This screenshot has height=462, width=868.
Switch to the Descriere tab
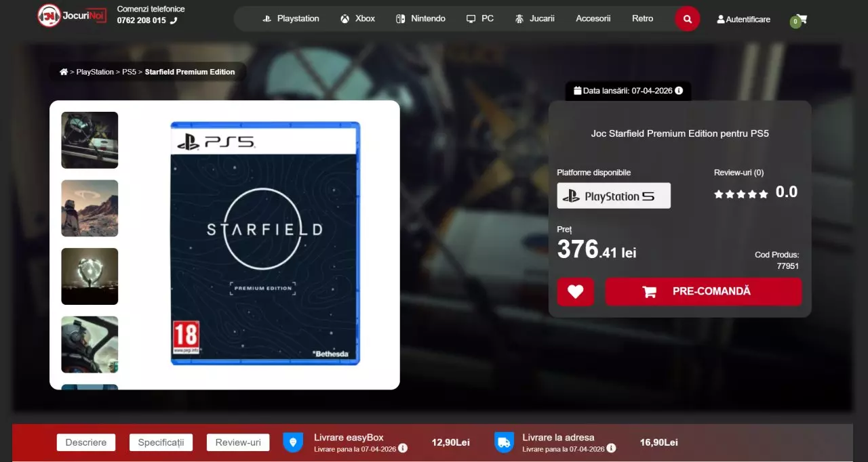tap(86, 442)
